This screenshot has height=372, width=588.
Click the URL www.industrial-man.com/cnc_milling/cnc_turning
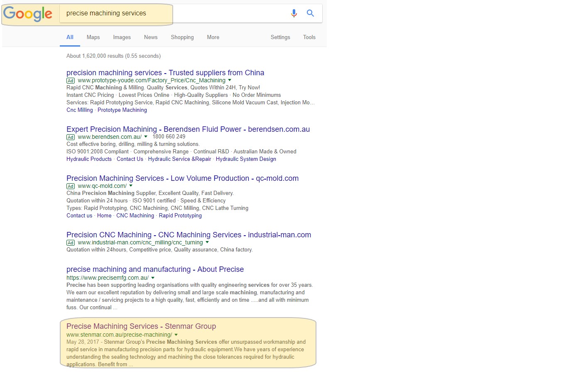point(140,242)
